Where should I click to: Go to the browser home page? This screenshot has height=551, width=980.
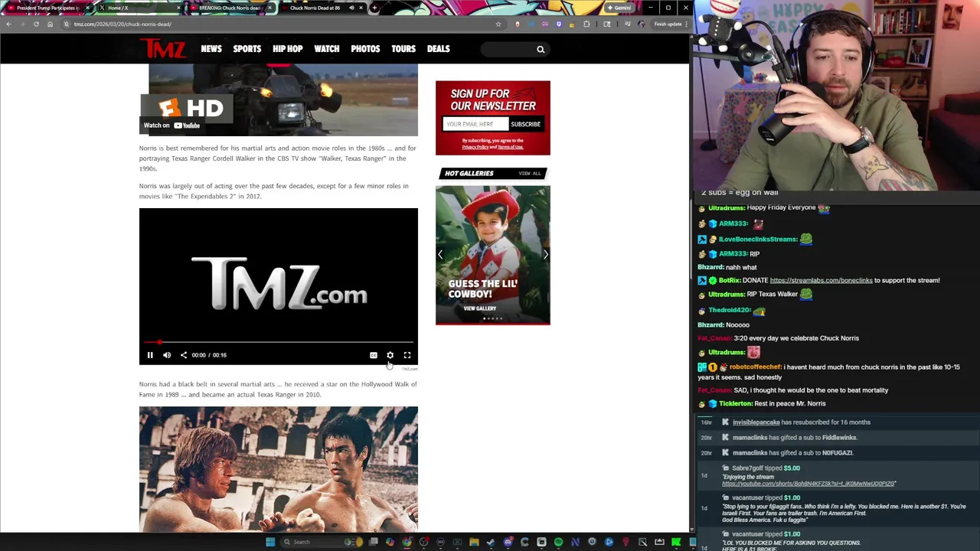(x=50, y=24)
